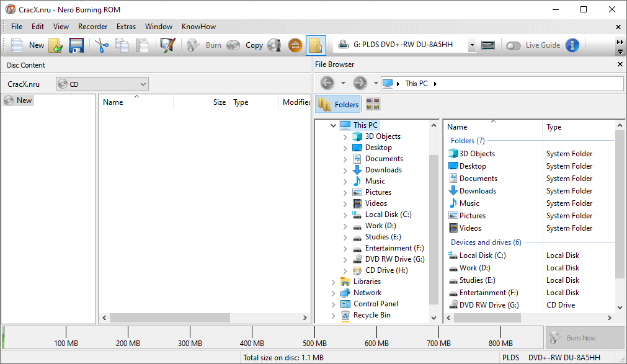Click the Disc Content horizontal scrollbar

[x=169, y=317]
